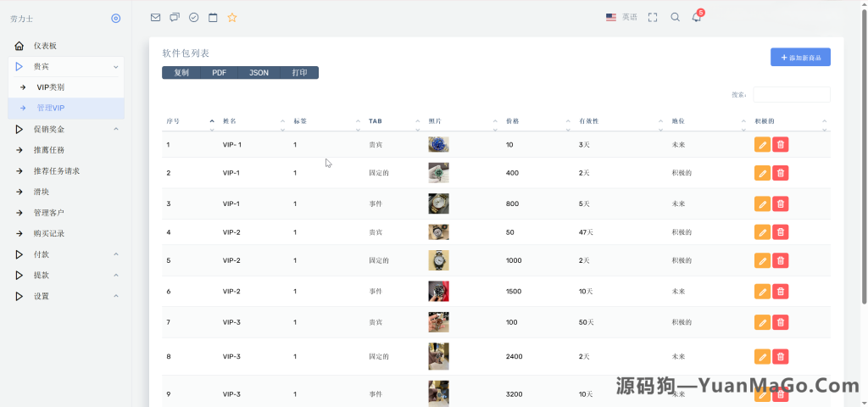
Task: Edit row 6 priced 1500
Action: tap(762, 292)
